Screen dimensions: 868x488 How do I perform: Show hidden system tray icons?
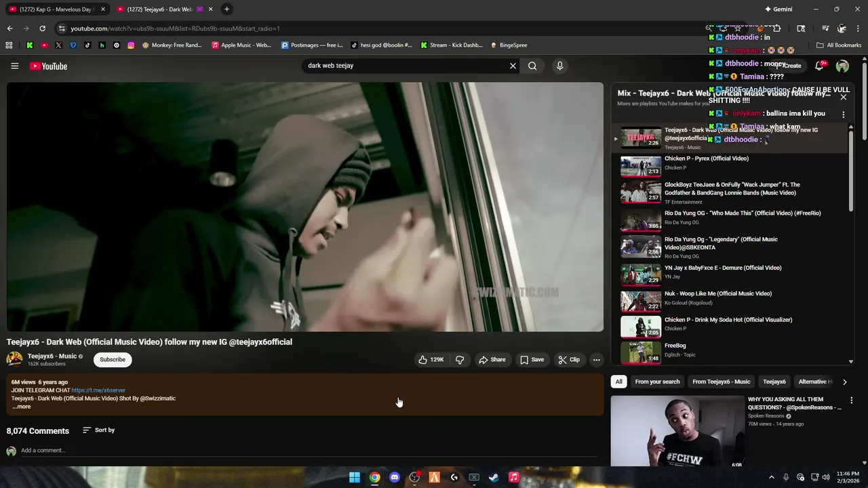771,477
